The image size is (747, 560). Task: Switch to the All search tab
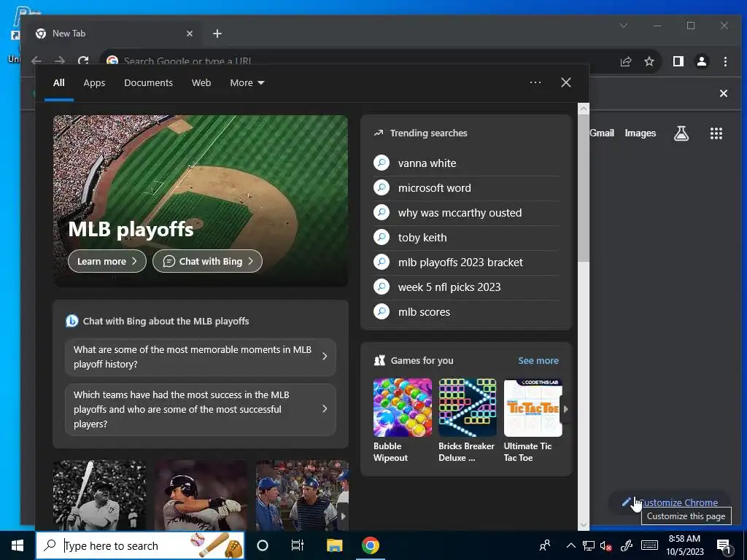[59, 83]
